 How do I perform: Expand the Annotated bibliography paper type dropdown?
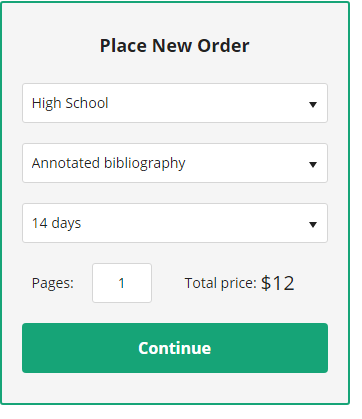click(175, 163)
